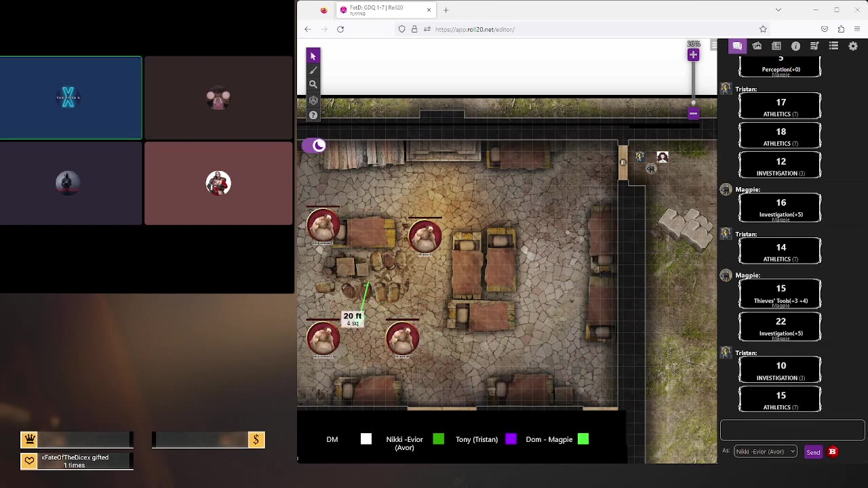Select the bottom-right ogre token

click(x=402, y=338)
